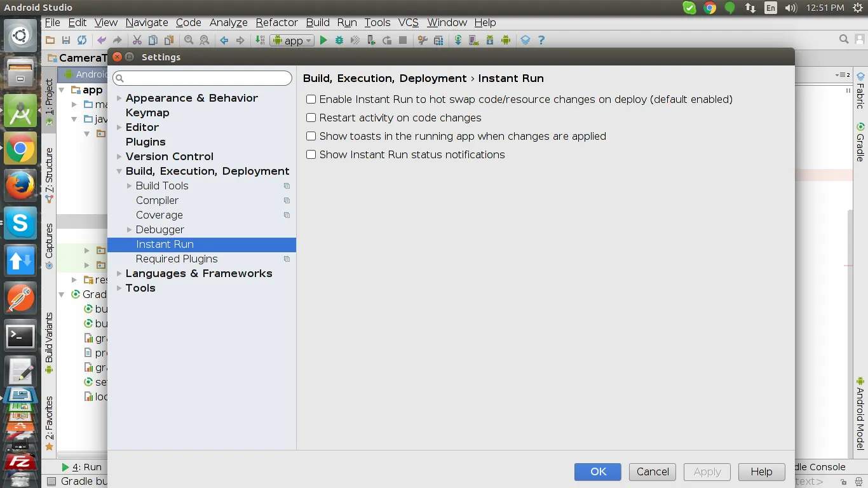The height and width of the screenshot is (488, 868).
Task: Open the Build Variants tool window tab
Action: coord(49,343)
